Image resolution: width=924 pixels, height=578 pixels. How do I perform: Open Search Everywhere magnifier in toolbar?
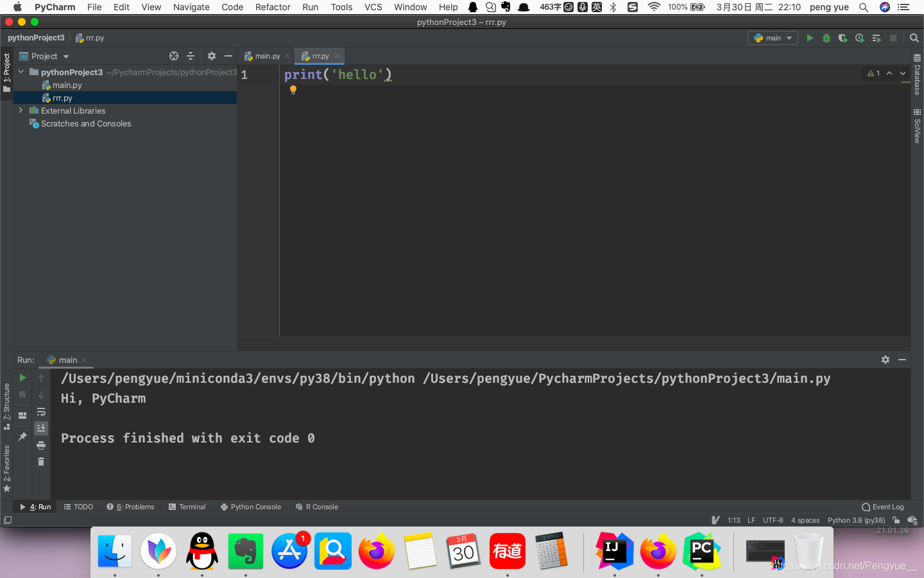[914, 38]
